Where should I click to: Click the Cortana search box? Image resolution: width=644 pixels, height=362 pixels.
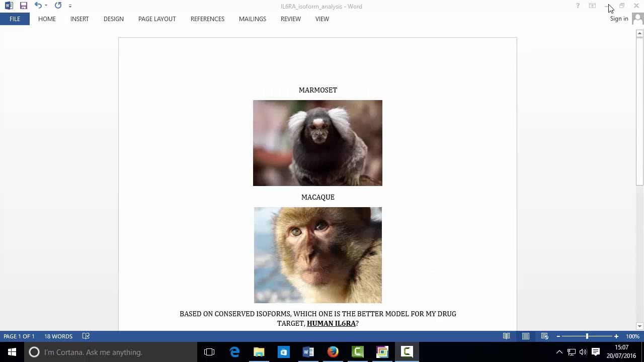pyautogui.click(x=111, y=352)
